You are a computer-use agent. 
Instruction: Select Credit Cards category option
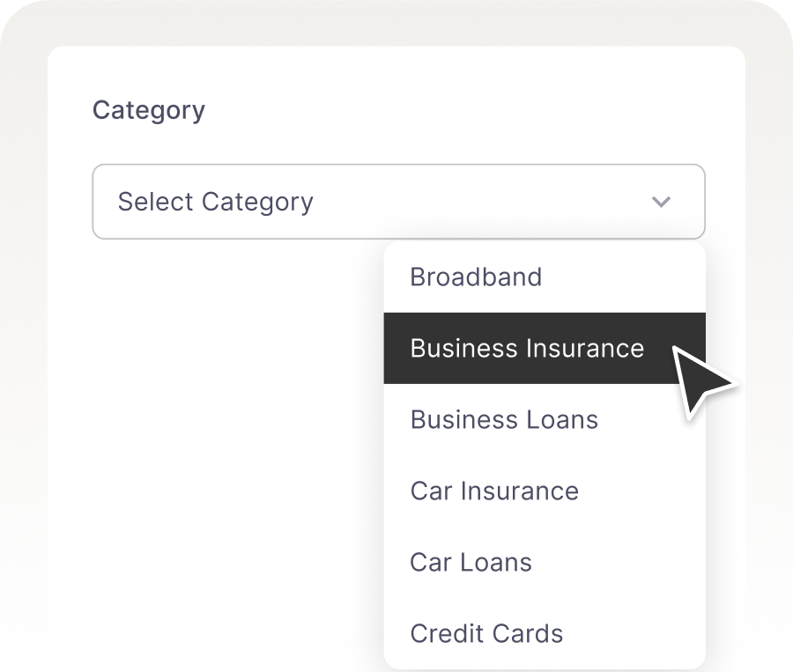tap(486, 633)
